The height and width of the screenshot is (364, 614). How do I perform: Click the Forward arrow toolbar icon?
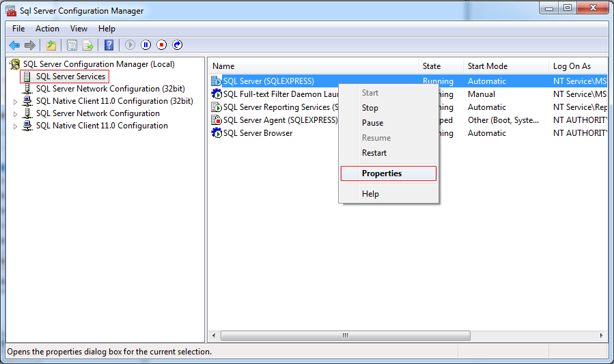coord(30,45)
